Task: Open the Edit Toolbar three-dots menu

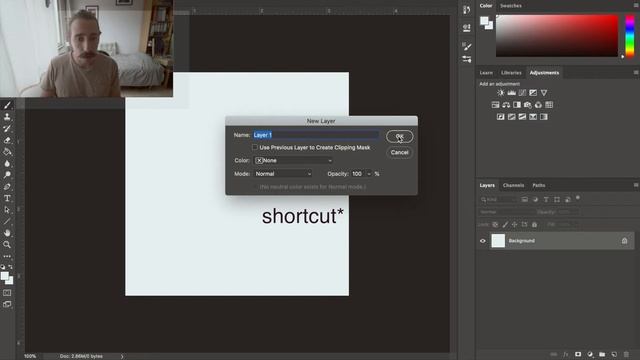Action: [7, 256]
